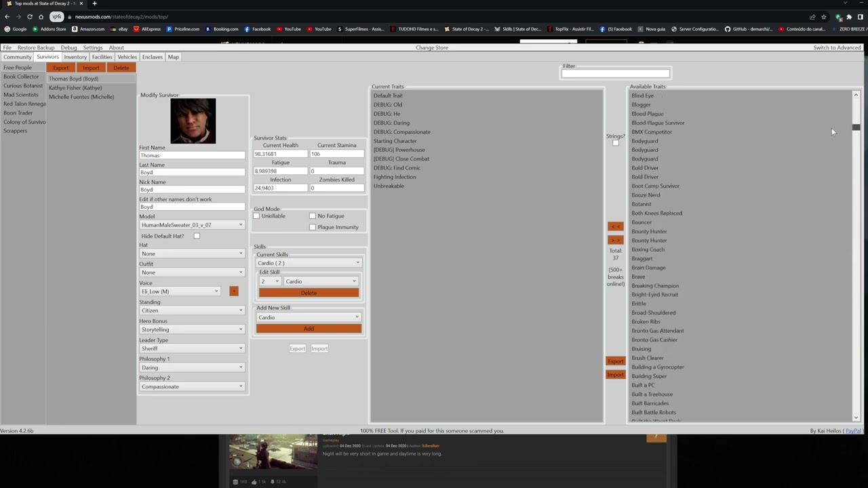Expand the Hero Bonus Storytelling dropdown
The image size is (868, 488).
(x=192, y=329)
